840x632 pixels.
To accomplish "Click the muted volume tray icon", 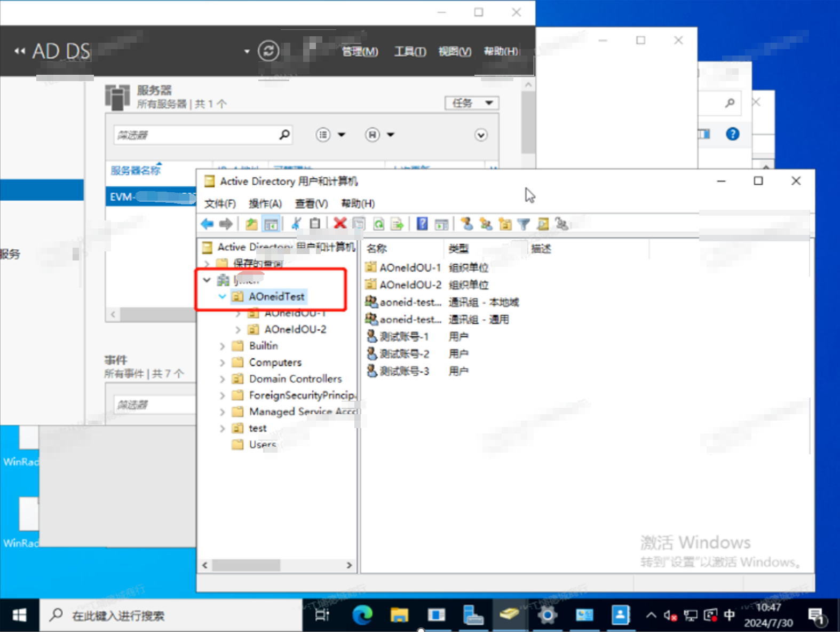I will (x=670, y=615).
